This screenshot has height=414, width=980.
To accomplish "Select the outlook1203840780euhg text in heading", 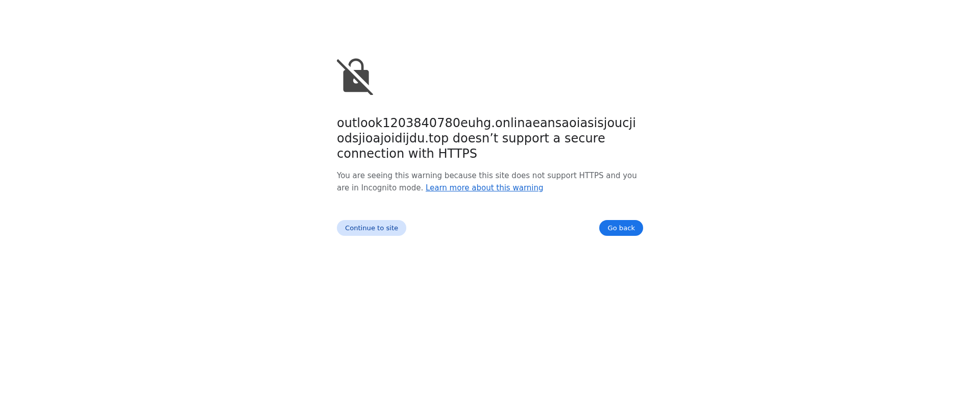I will coord(414,123).
